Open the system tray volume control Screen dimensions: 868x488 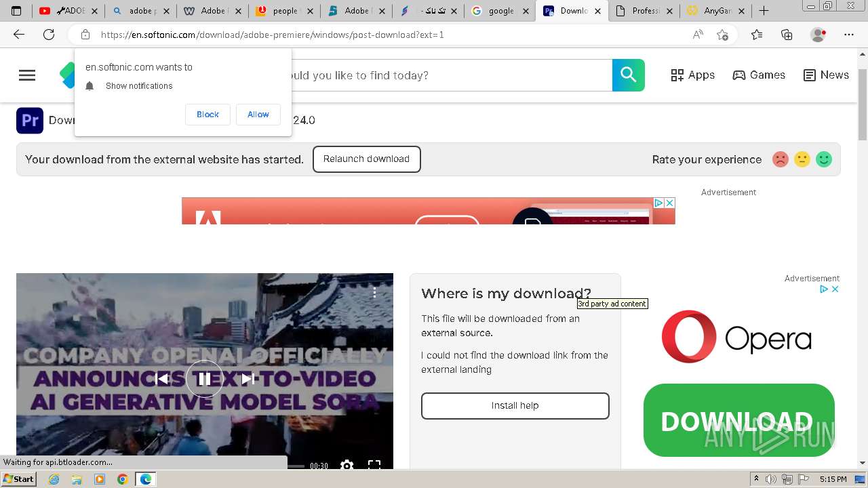(x=770, y=479)
